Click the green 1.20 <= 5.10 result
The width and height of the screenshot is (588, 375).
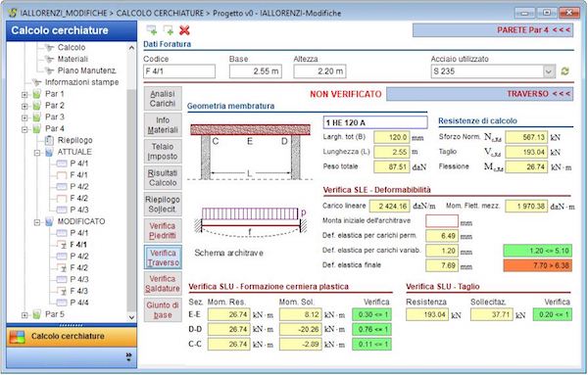(537, 251)
